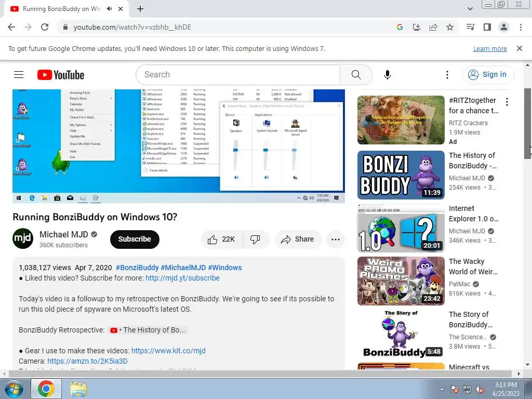Open the media controls icon
The width and height of the screenshot is (532, 399).
[471, 27]
